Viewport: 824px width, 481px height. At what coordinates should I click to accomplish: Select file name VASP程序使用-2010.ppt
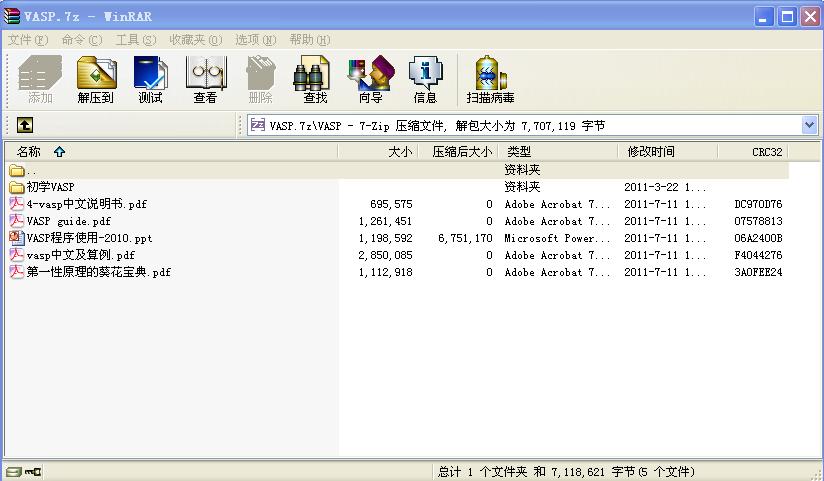(89, 238)
